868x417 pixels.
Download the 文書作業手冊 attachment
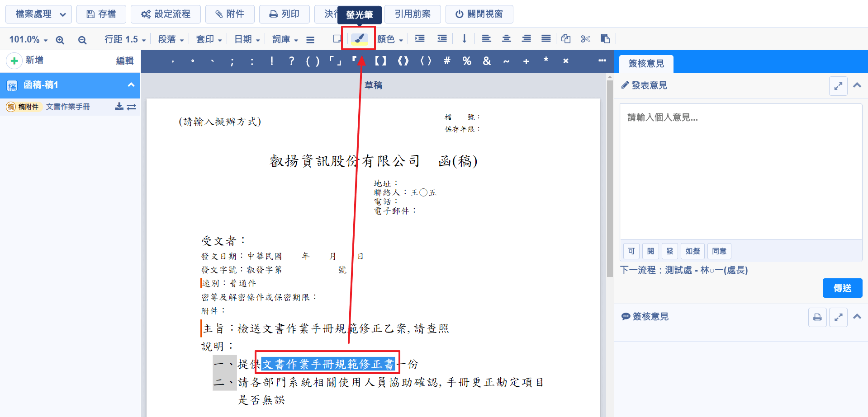click(119, 107)
